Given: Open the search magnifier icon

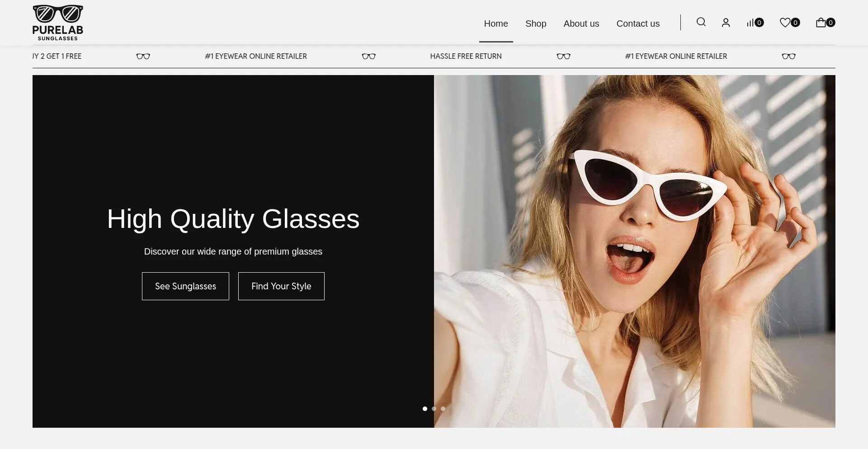Looking at the screenshot, I should [701, 22].
